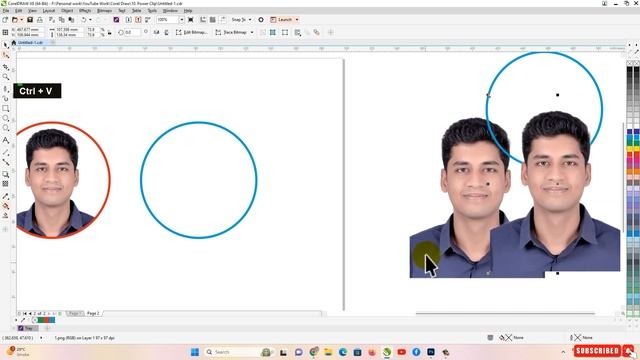Select the Connector tool
Screen dimensions: 640x360
coord(6,162)
